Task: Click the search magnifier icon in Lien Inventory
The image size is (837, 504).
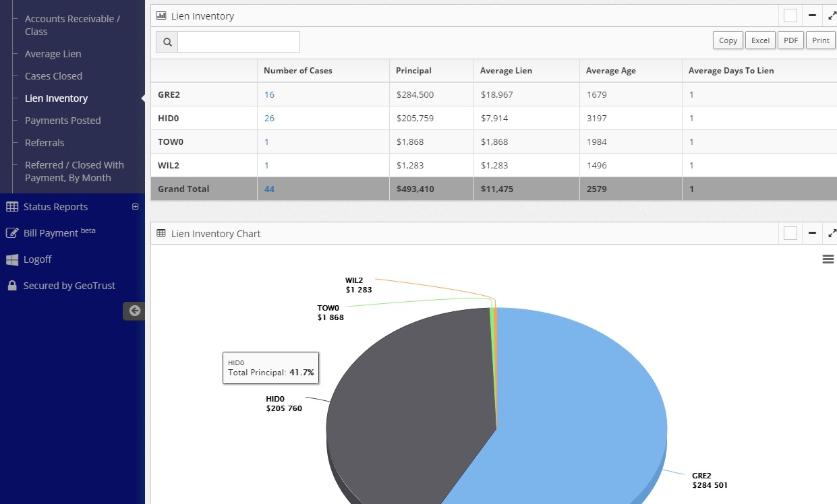Action: (167, 42)
